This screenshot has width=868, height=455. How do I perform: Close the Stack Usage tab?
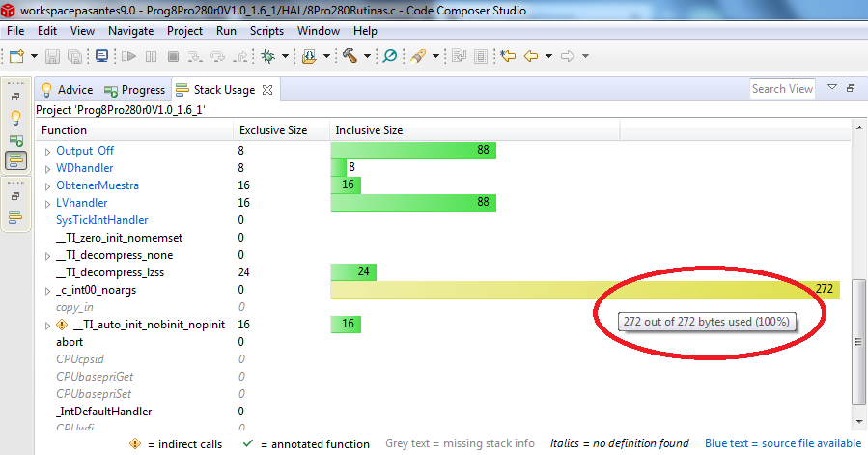coord(267,90)
